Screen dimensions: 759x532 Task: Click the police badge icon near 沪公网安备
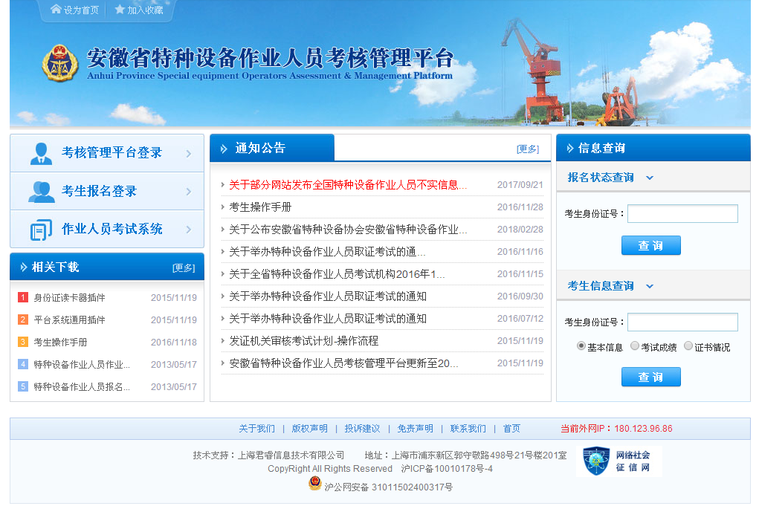click(x=315, y=484)
